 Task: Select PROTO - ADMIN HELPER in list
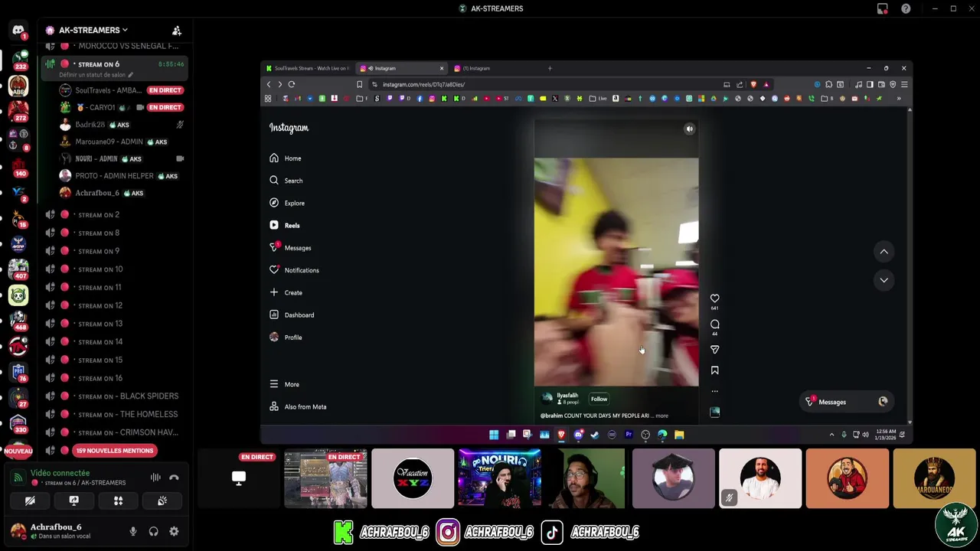[x=122, y=176]
